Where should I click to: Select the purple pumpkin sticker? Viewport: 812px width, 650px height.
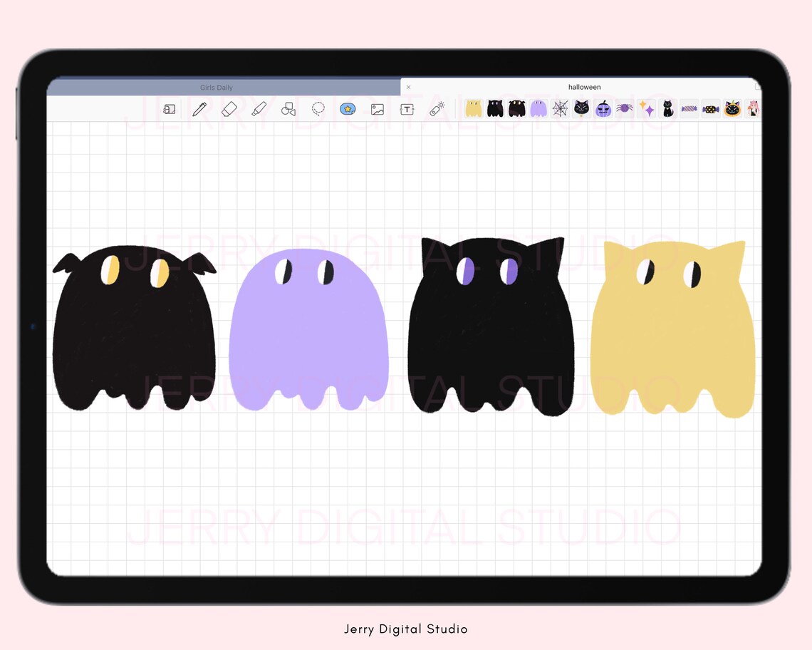[603, 108]
